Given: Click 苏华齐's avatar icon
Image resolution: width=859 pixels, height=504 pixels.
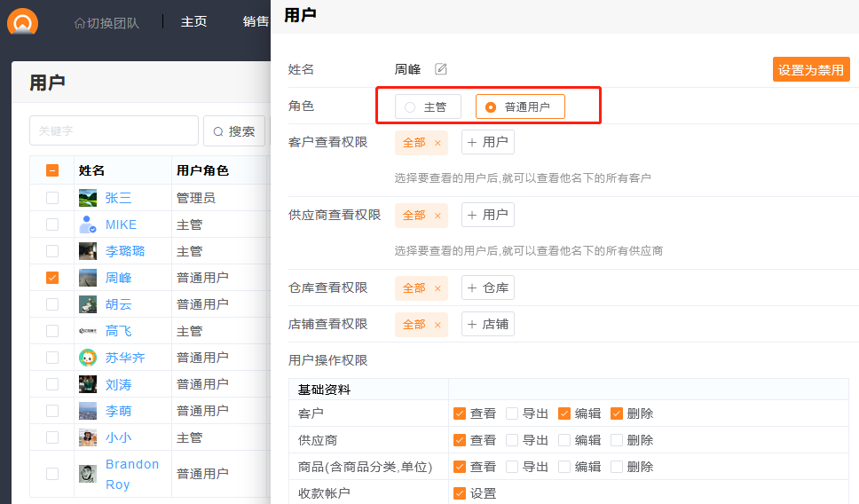Looking at the screenshot, I should 87,358.
